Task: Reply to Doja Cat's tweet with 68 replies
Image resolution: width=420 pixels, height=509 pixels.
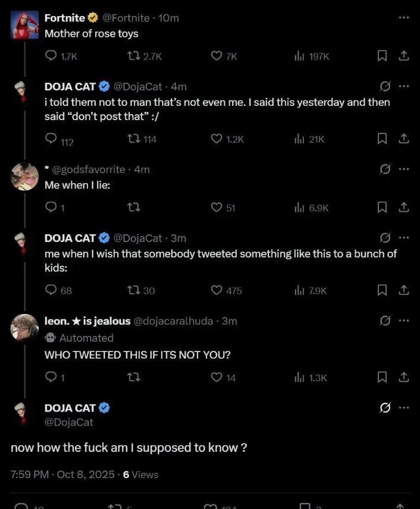Action: [52, 290]
